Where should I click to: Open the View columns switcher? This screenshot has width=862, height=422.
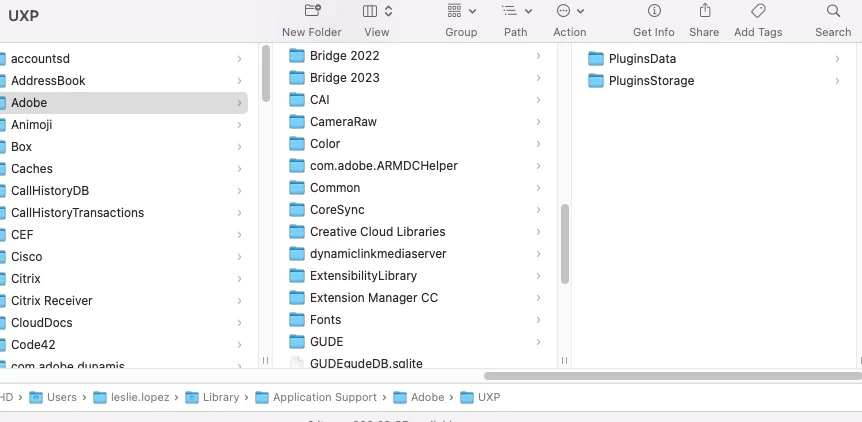[x=377, y=11]
